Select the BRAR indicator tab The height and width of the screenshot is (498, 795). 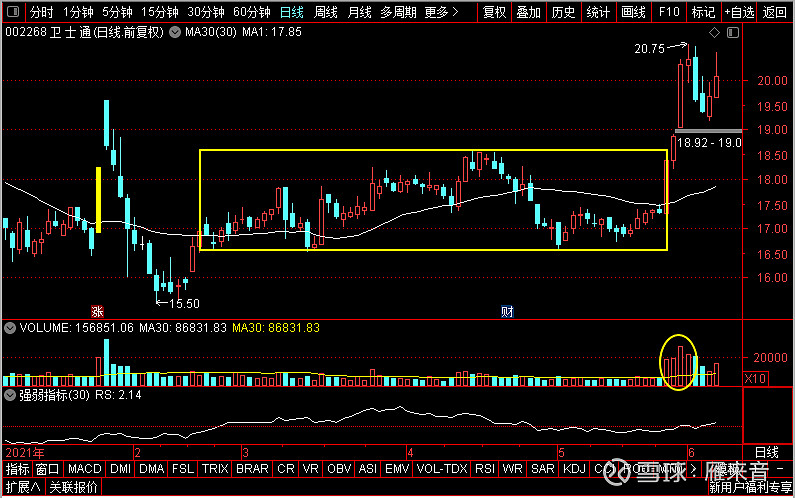pos(252,469)
